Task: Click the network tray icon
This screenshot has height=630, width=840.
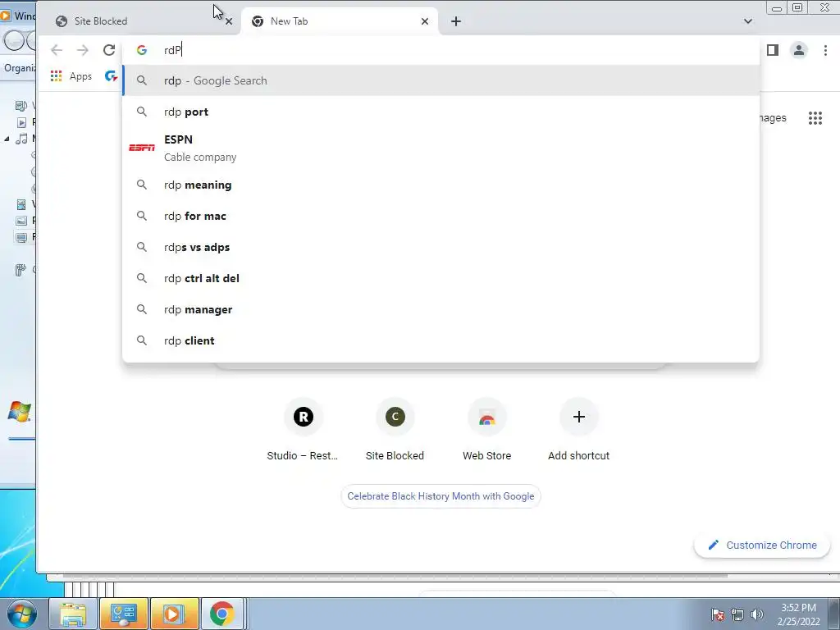Action: pos(737,614)
